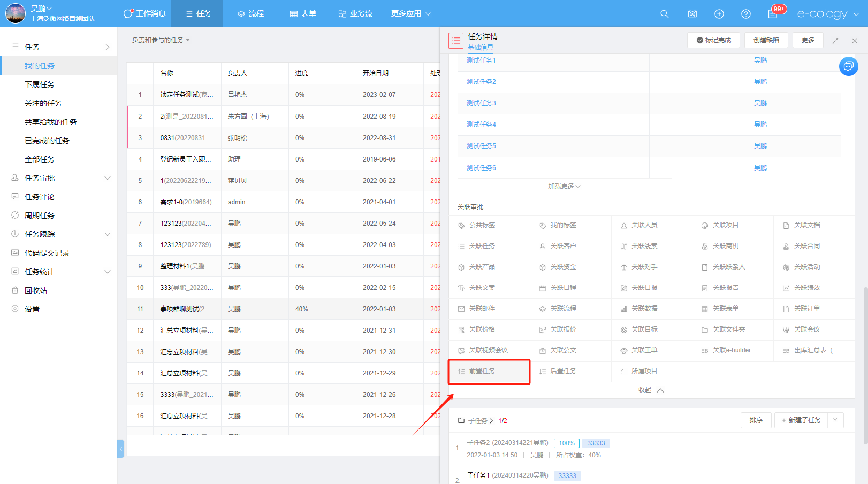The height and width of the screenshot is (484, 868).
Task: Open 测试任务3 link
Action: point(481,103)
